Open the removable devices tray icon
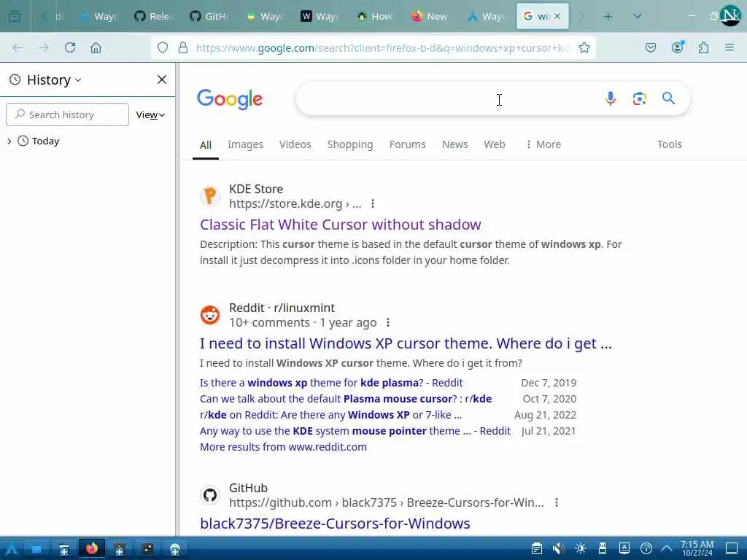This screenshot has height=560, width=747. tap(602, 548)
